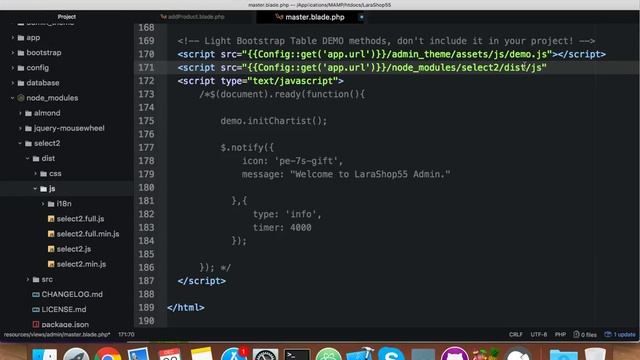Click the master.blade.php path in status bar
The width and height of the screenshot is (640, 360).
point(57,334)
